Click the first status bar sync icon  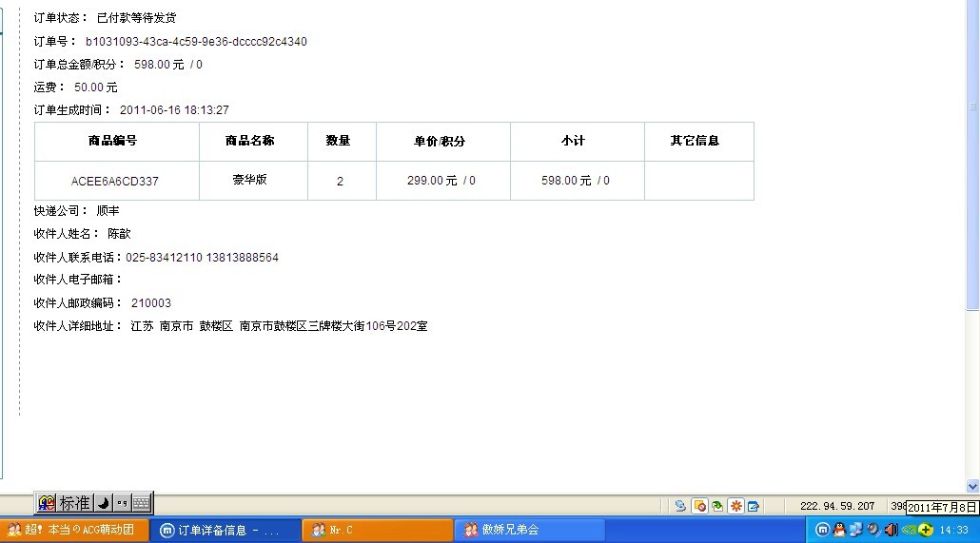pos(680,506)
